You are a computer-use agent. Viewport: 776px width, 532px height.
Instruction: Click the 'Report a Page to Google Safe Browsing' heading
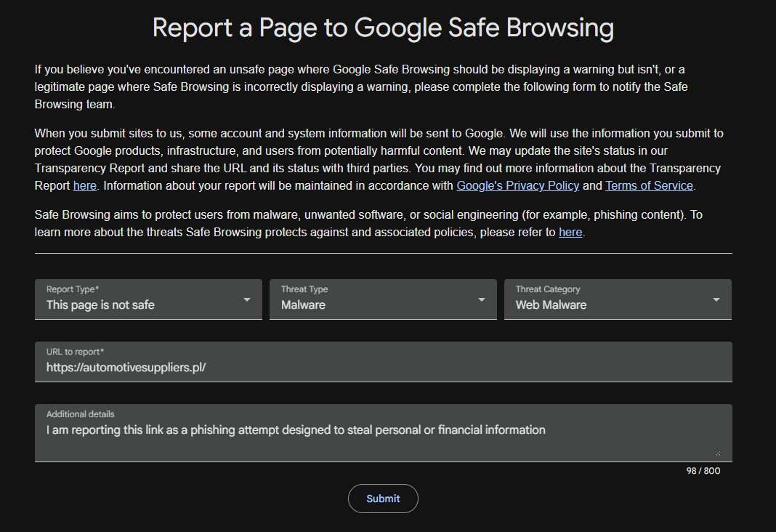click(383, 28)
